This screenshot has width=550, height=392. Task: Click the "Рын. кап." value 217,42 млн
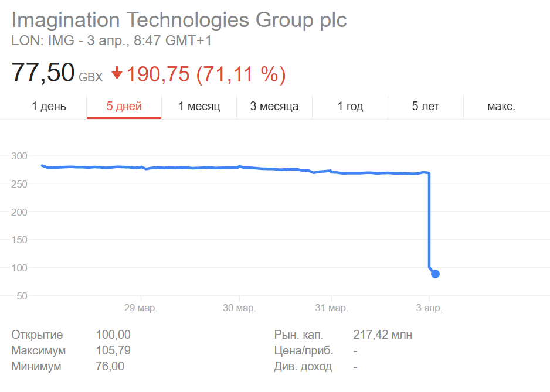click(x=382, y=335)
